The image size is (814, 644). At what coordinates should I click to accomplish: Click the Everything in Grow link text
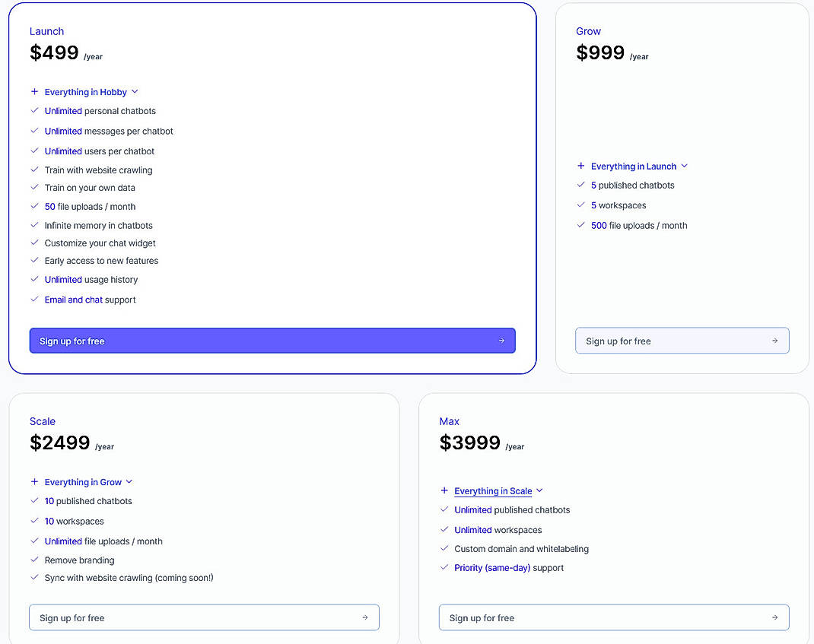click(x=83, y=483)
